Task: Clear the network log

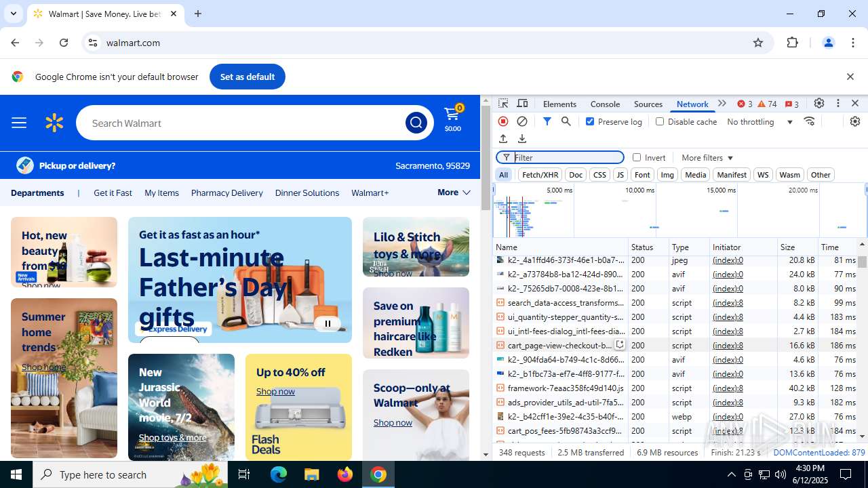Action: 522,121
